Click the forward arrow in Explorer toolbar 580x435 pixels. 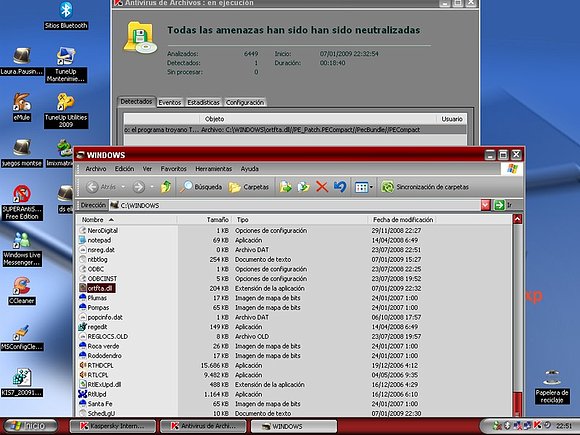click(139, 187)
